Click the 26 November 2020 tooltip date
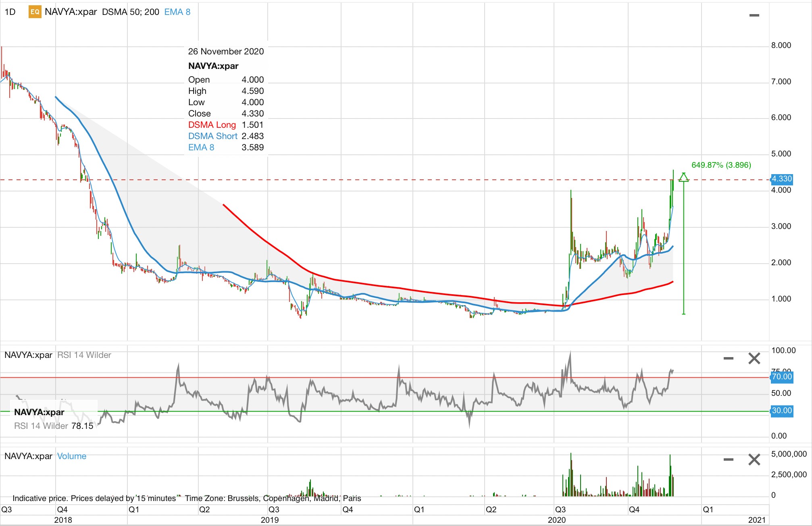The width and height of the screenshot is (812, 526). [x=226, y=51]
